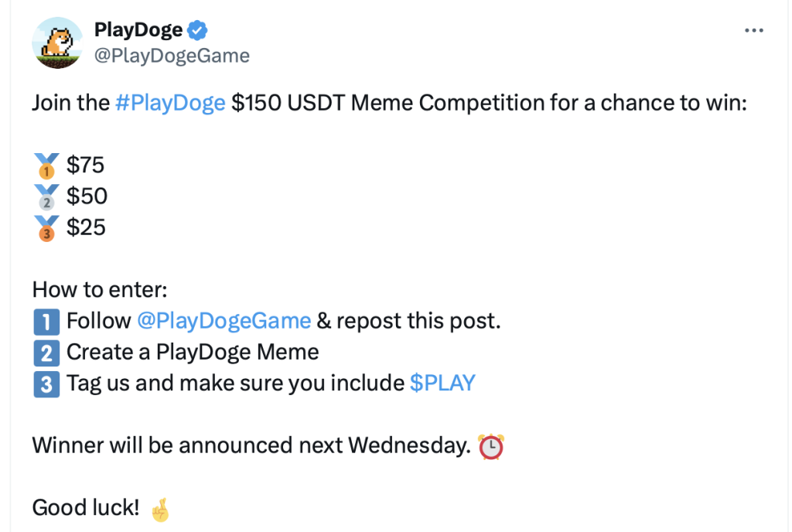Click the blue number 2 keycap icon

point(46,353)
